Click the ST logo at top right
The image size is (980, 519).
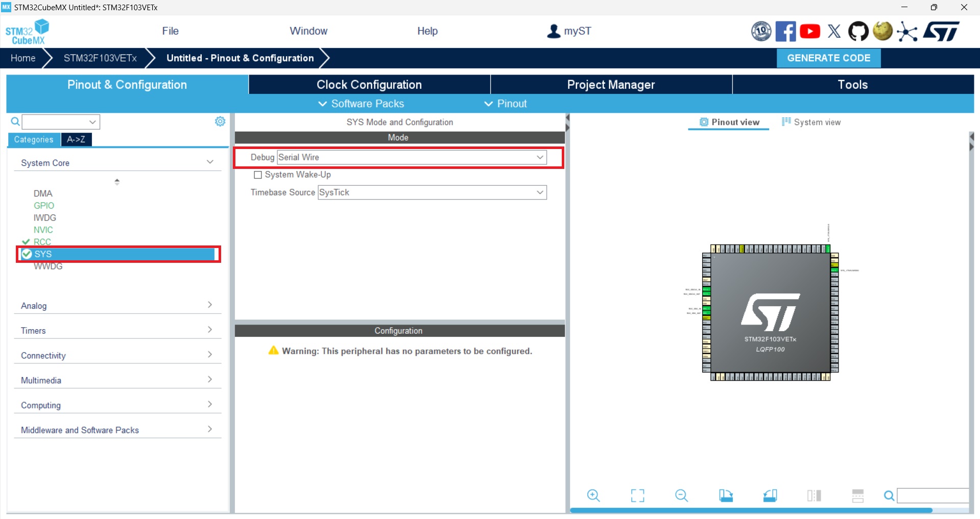(941, 31)
